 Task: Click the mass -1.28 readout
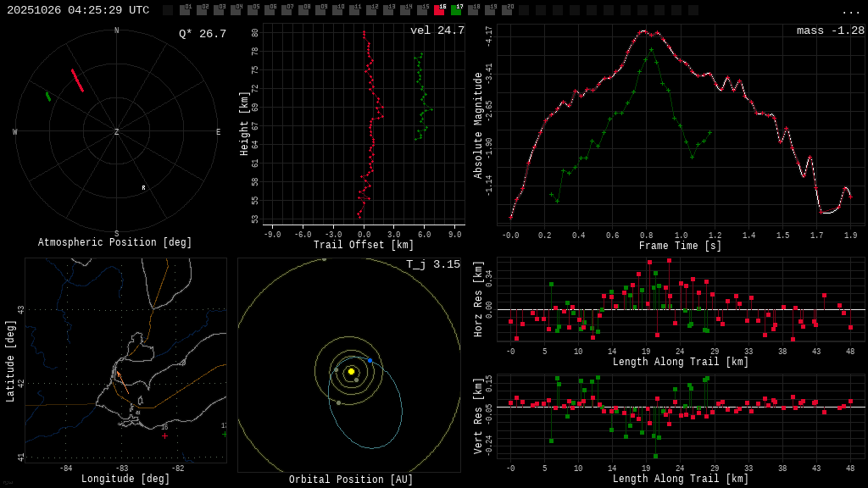(x=830, y=30)
